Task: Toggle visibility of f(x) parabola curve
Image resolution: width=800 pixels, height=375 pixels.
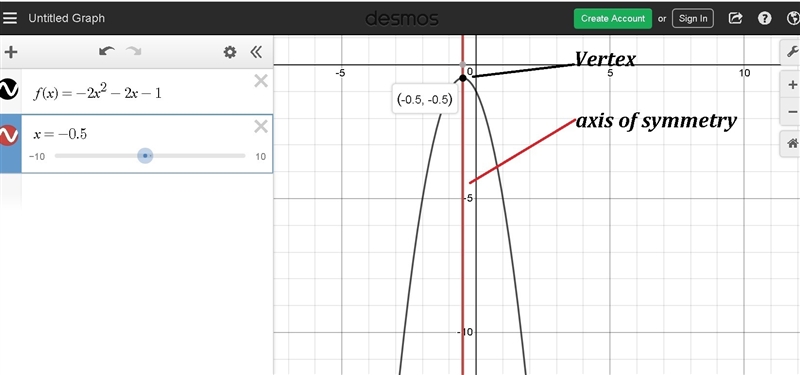Action: [8, 89]
